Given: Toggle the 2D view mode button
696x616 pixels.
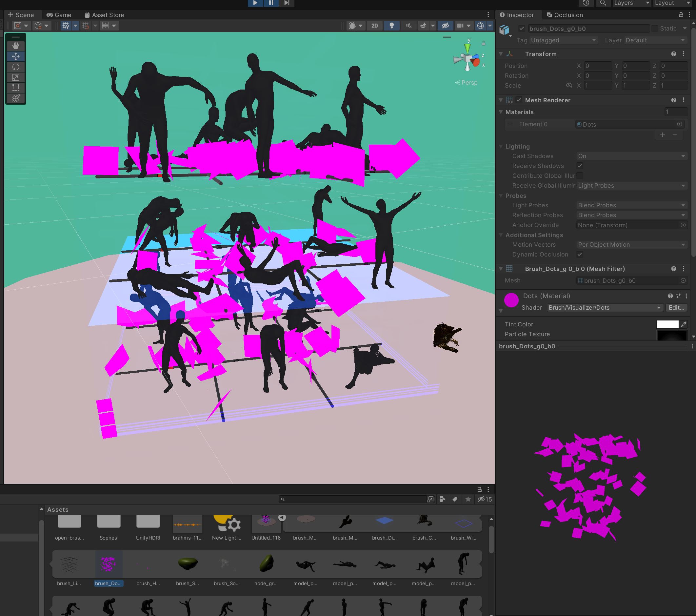Looking at the screenshot, I should point(375,26).
